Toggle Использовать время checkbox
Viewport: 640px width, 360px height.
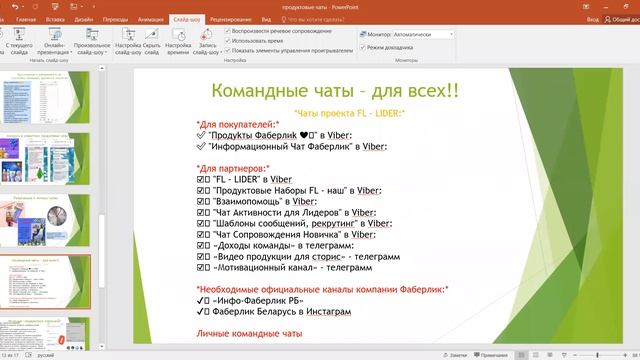(228, 41)
